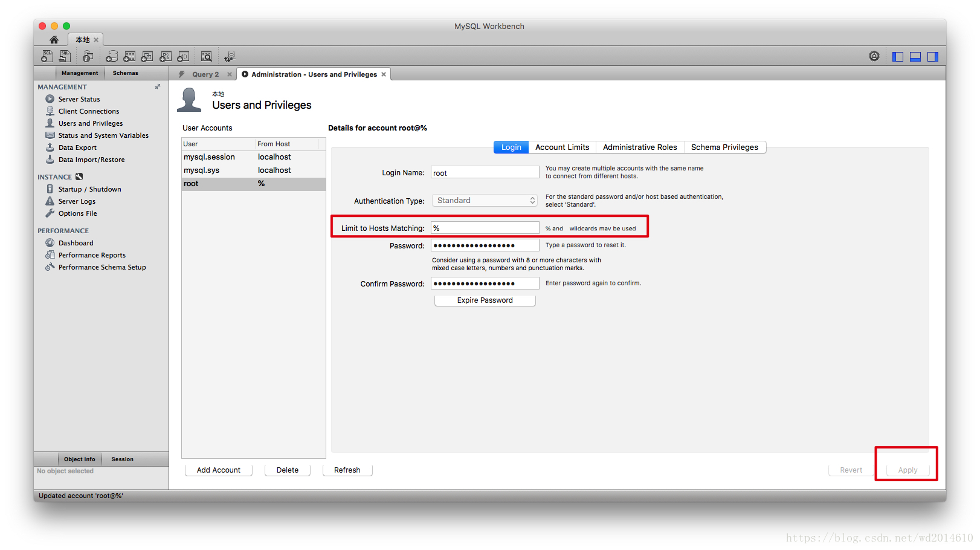Click the Instance section icon
Viewport: 980px width, 550px height.
point(79,177)
